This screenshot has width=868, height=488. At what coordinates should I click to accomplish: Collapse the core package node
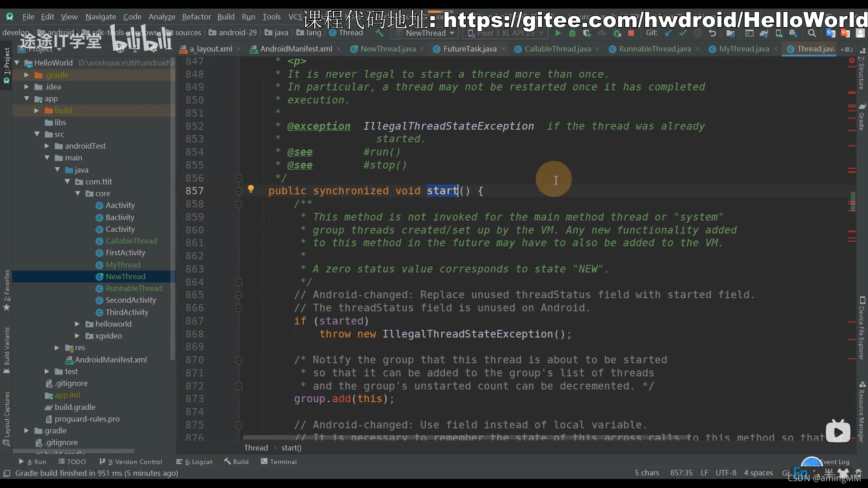78,193
